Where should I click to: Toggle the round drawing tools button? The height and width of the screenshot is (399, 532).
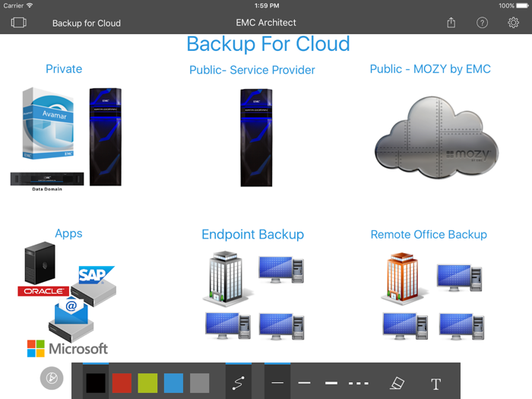click(x=52, y=378)
